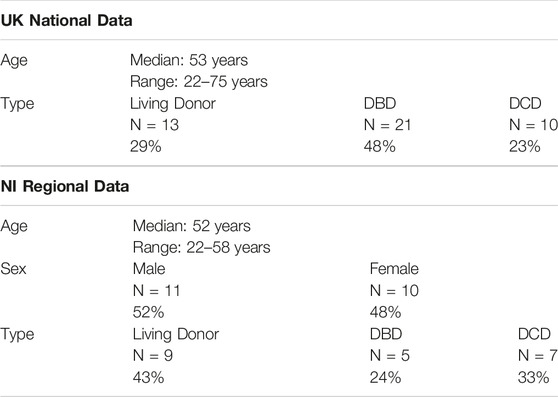This screenshot has width=558, height=397.
Task: Select the NI Regional Data heading
Action: 65,187
